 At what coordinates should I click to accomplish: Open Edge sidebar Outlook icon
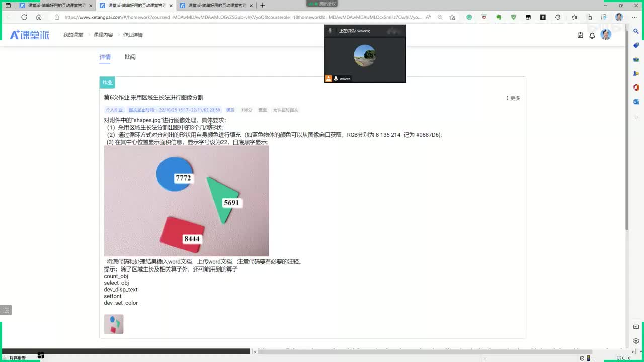[636, 102]
